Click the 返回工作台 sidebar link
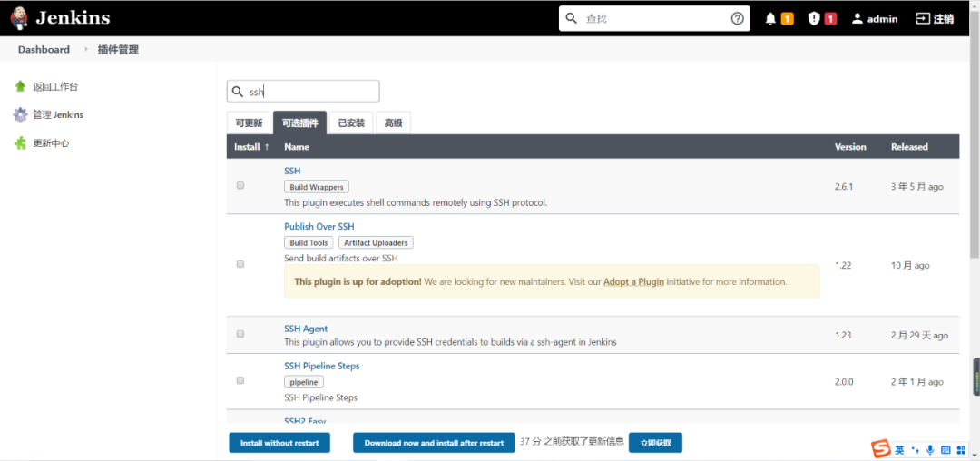 click(55, 87)
